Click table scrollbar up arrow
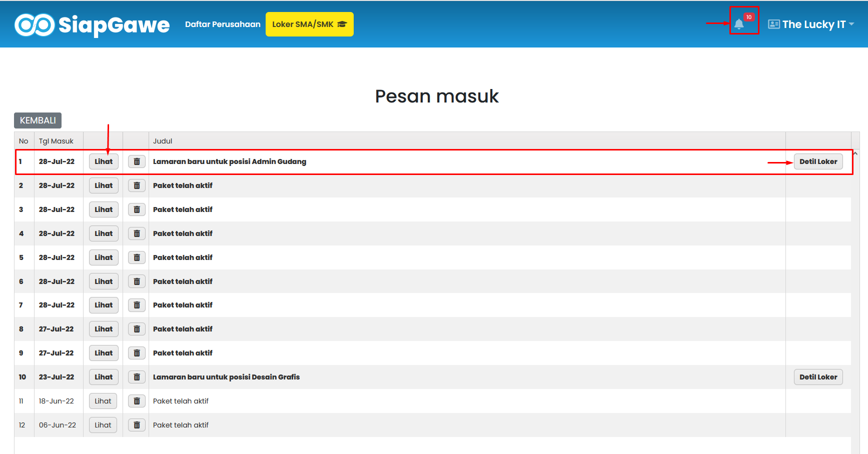Image resolution: width=868 pixels, height=454 pixels. pyautogui.click(x=855, y=153)
